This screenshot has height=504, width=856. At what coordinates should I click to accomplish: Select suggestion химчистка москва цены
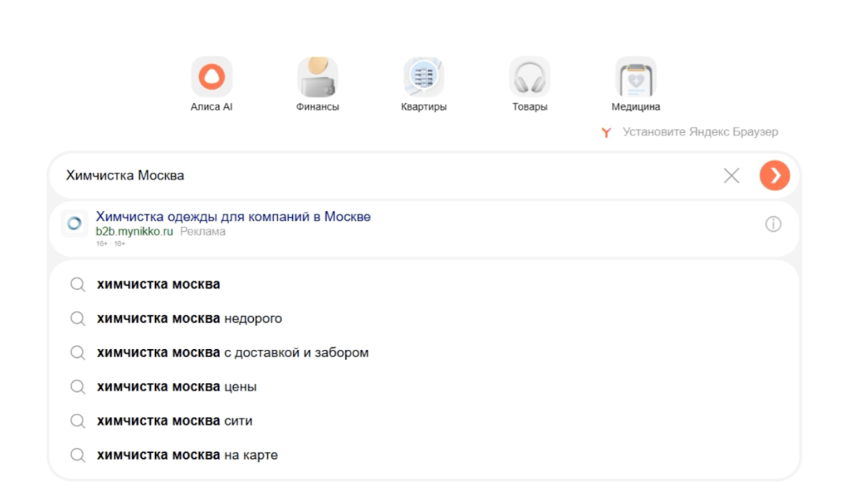(x=425, y=387)
